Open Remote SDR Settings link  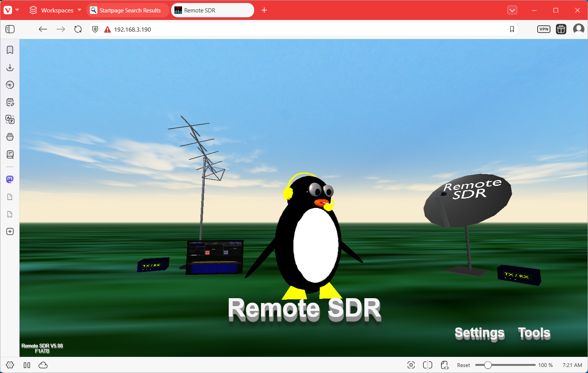tap(479, 333)
